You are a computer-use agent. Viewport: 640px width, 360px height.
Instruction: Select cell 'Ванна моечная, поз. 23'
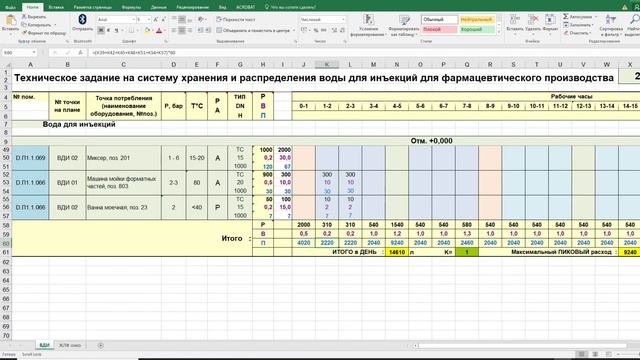[123, 207]
